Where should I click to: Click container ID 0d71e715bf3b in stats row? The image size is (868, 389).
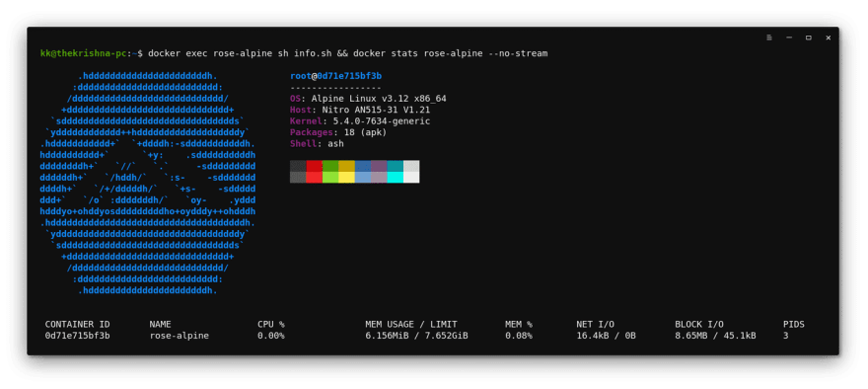pyautogui.click(x=78, y=336)
